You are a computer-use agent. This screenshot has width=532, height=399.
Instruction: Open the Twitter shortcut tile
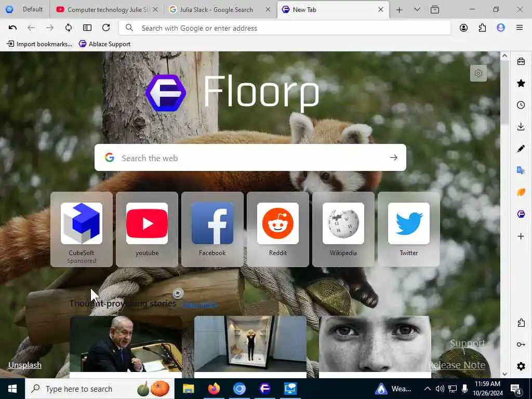point(409,229)
